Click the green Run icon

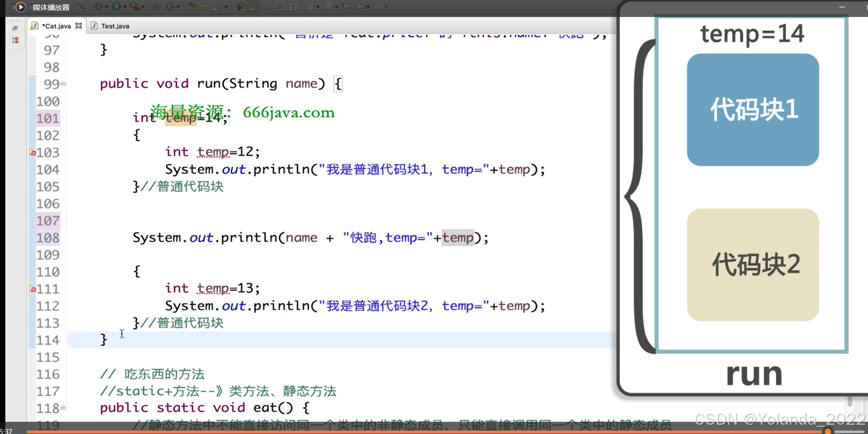click(117, 7)
